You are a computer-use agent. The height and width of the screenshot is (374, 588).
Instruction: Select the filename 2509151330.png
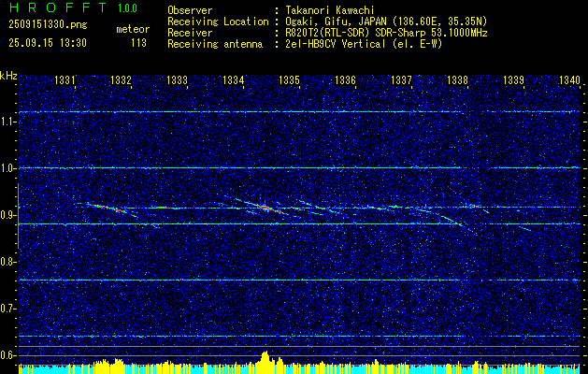click(48, 24)
